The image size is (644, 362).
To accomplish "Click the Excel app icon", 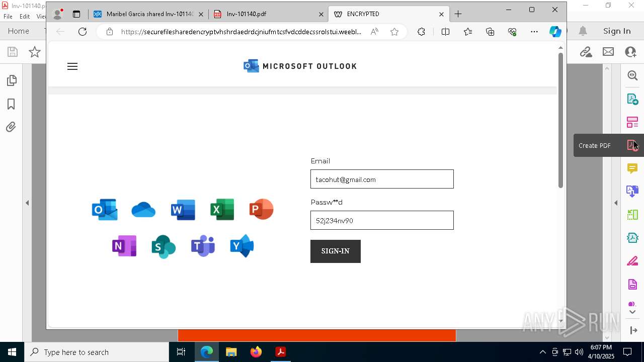I will pyautogui.click(x=222, y=210).
